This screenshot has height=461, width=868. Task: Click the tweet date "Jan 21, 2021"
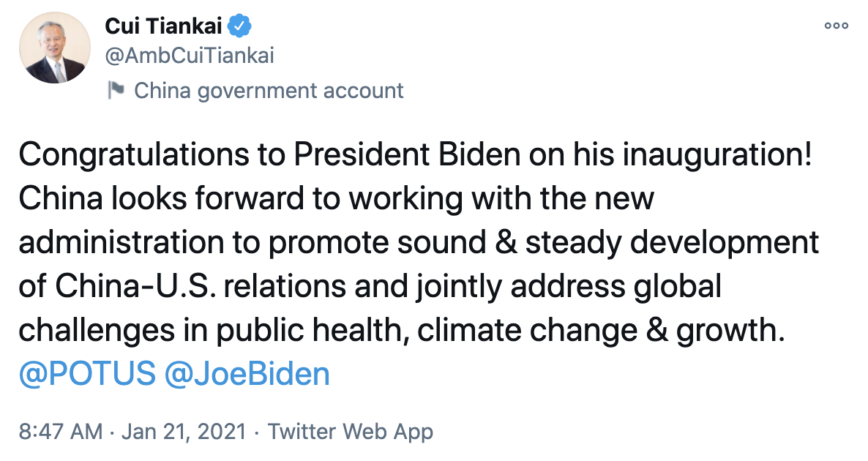(x=184, y=431)
